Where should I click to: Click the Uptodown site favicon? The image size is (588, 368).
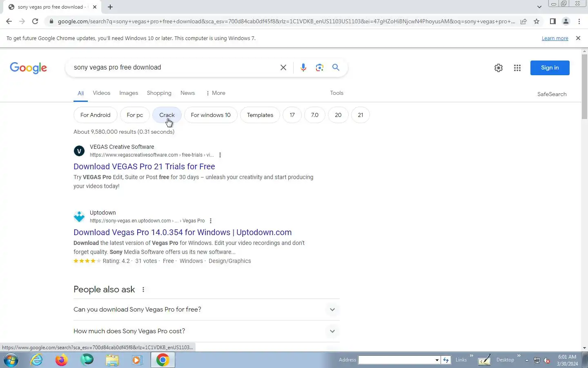79,217
